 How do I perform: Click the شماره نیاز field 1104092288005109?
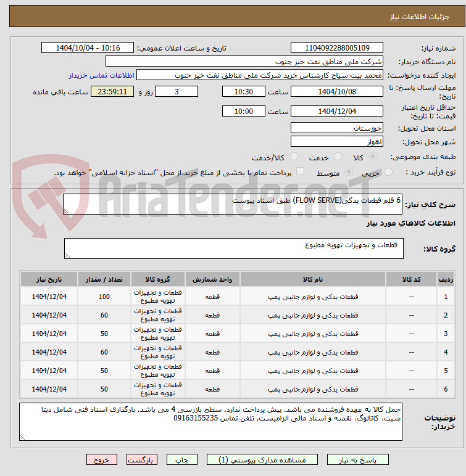tap(337, 47)
